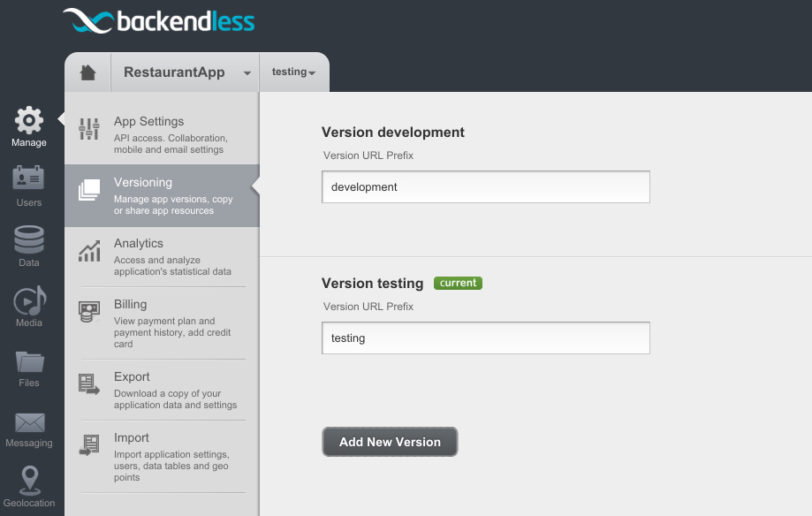Image resolution: width=812 pixels, height=516 pixels.
Task: Click the home icon tab
Action: (88, 72)
